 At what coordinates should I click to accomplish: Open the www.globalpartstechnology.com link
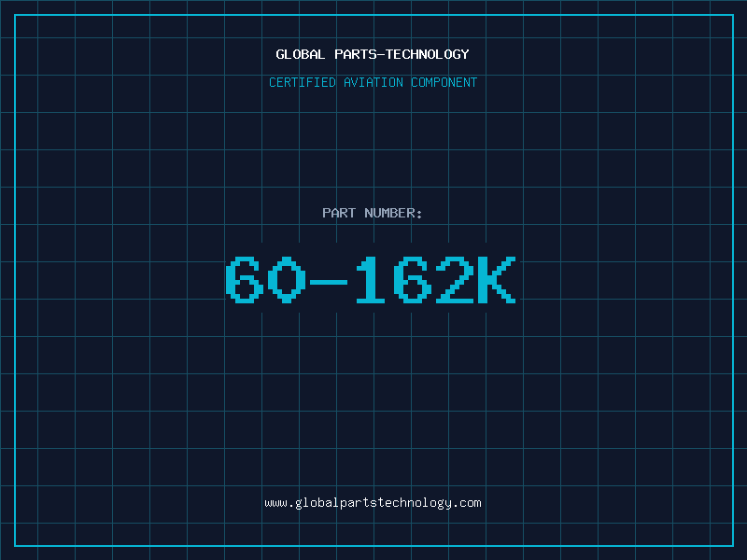coord(373,503)
